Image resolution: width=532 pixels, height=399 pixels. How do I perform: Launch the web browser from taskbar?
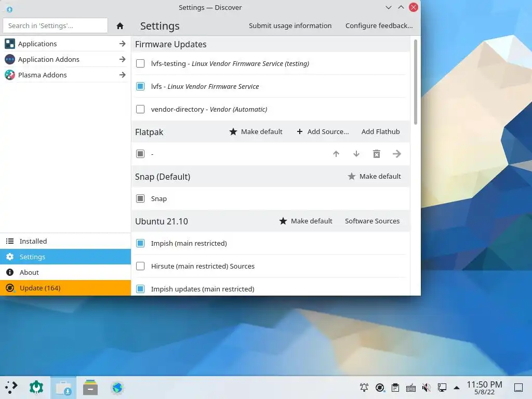pos(117,388)
